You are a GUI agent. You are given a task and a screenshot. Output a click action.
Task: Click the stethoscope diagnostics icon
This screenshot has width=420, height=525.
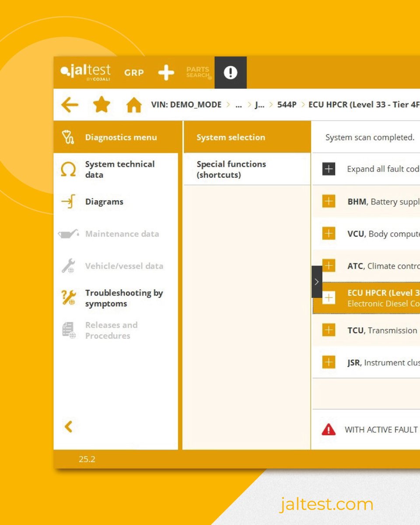68,137
